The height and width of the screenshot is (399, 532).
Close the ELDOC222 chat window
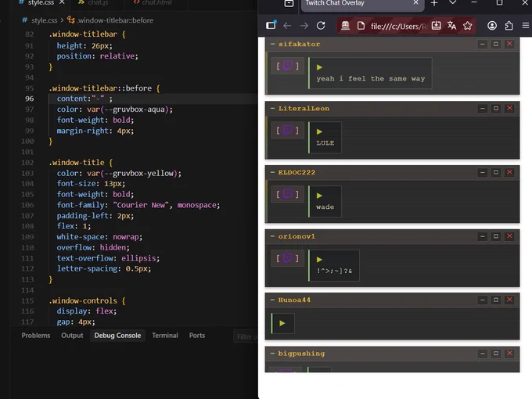pos(509,172)
